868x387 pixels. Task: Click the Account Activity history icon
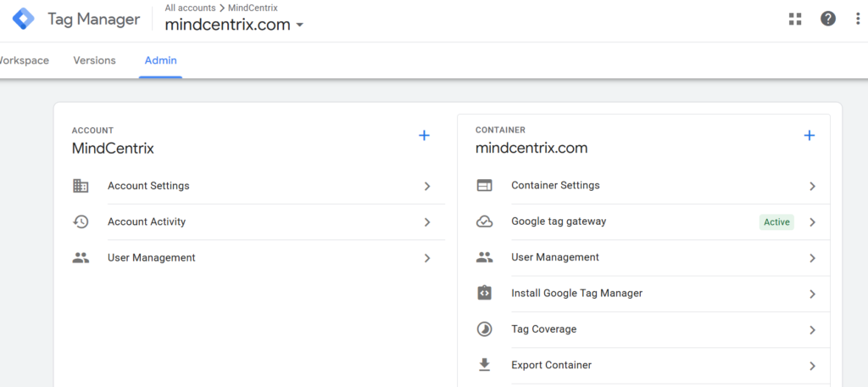click(x=81, y=222)
